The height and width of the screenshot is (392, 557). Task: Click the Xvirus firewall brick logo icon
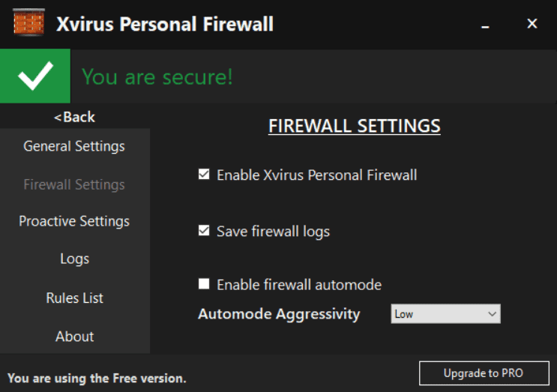pyautogui.click(x=28, y=24)
